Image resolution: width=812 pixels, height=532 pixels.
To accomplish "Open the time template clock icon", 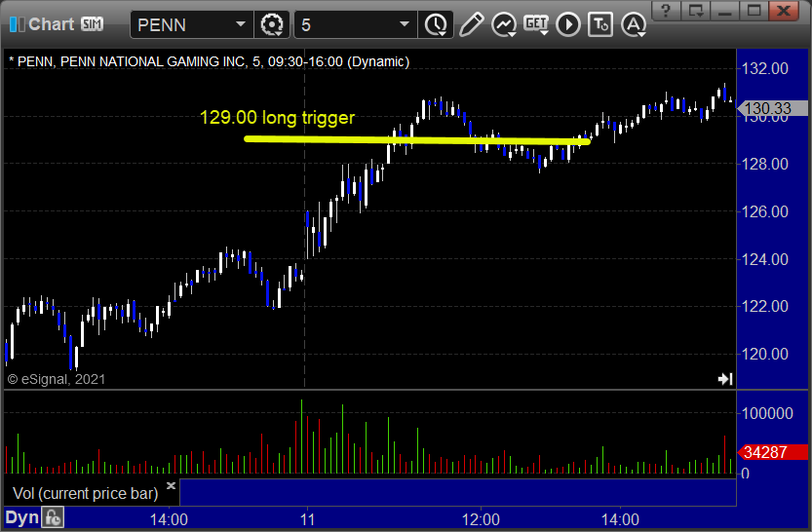I will tap(436, 24).
